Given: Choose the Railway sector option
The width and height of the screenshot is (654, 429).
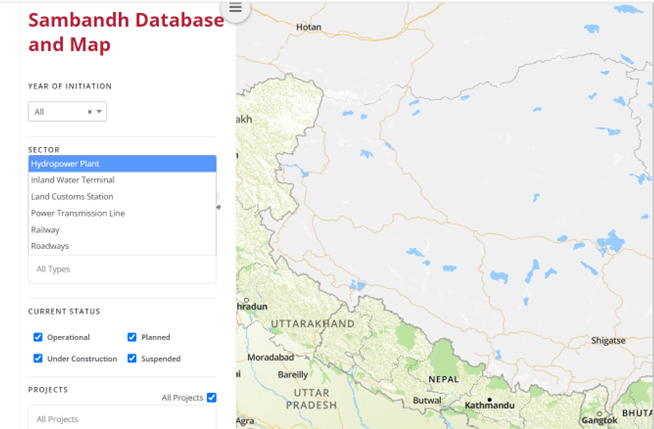Looking at the screenshot, I should click(x=122, y=230).
